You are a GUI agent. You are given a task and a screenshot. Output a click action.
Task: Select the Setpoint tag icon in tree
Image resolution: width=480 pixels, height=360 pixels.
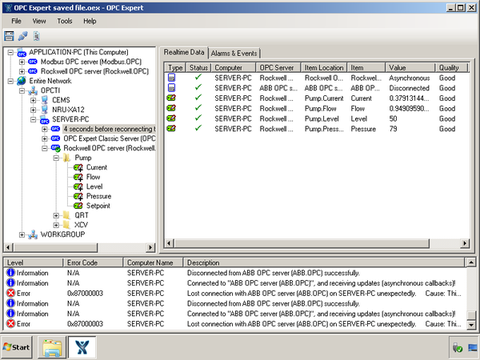point(78,206)
